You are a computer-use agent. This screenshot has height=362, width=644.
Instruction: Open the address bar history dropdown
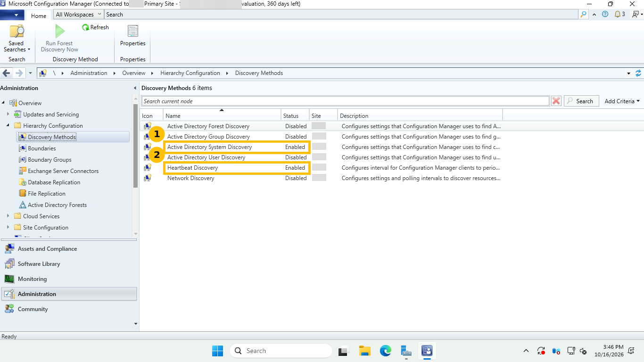click(x=628, y=74)
